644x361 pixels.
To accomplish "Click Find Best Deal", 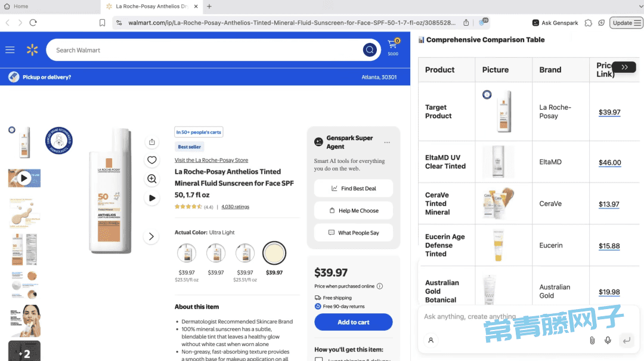I will 353,189.
